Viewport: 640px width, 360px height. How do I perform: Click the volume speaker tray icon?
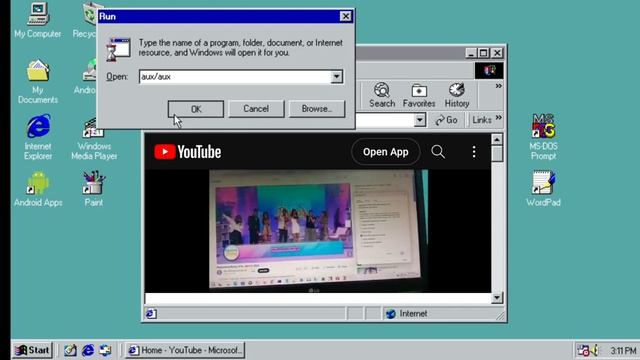(594, 350)
